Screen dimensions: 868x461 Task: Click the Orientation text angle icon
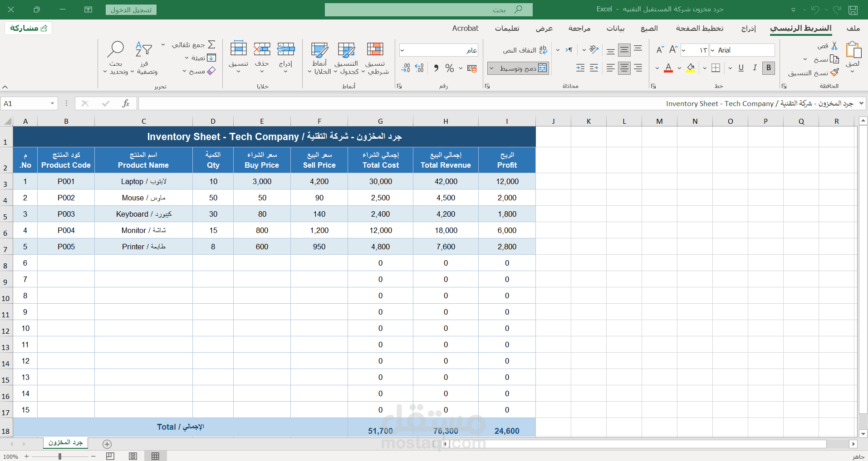[x=594, y=49]
